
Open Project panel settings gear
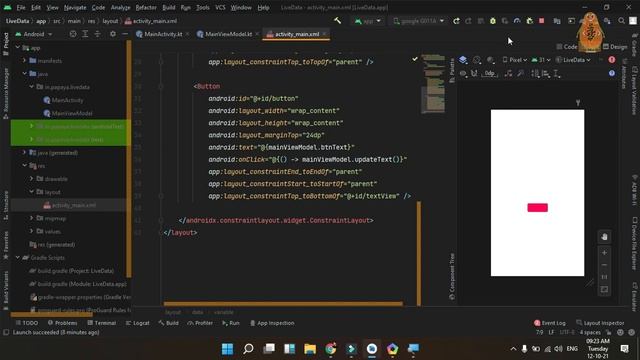[113, 34]
